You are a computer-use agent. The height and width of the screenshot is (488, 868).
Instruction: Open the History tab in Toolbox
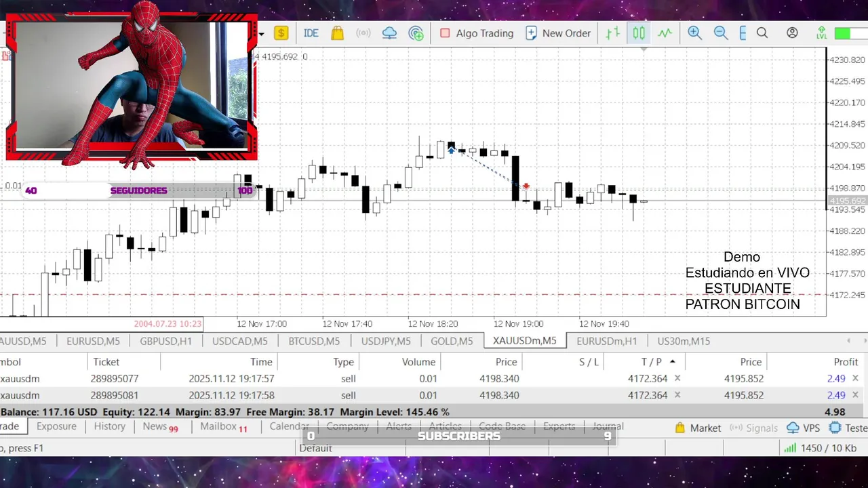click(110, 426)
